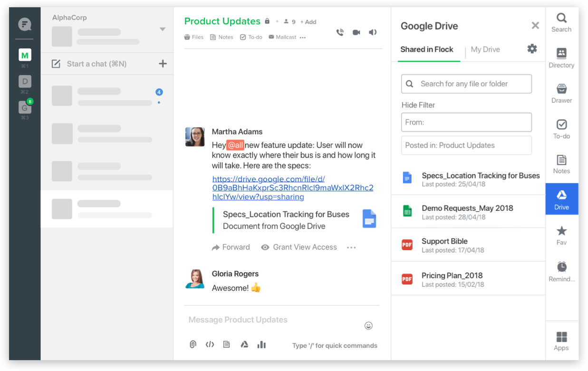Open Specs_Location Tracking for Buses in Drive list

[x=468, y=179]
